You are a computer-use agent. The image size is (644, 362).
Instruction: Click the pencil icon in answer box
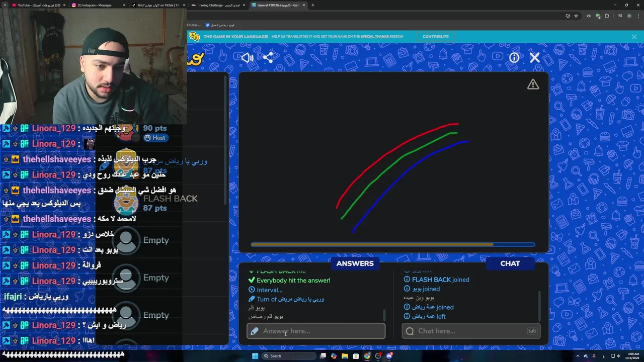click(x=254, y=331)
